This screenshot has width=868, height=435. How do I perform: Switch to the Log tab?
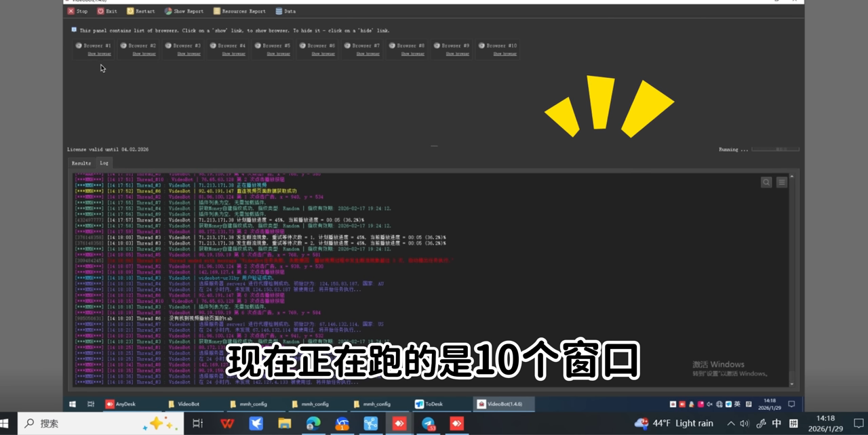point(104,163)
